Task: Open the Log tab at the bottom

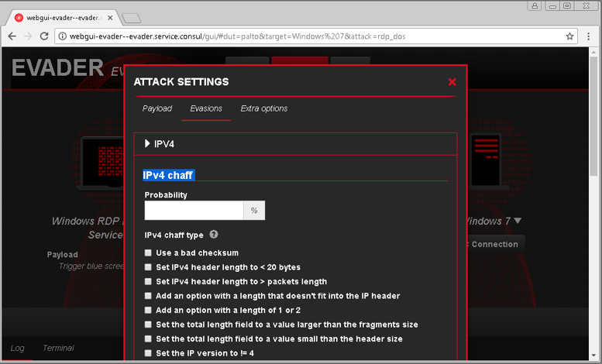Action: pyautogui.click(x=17, y=348)
